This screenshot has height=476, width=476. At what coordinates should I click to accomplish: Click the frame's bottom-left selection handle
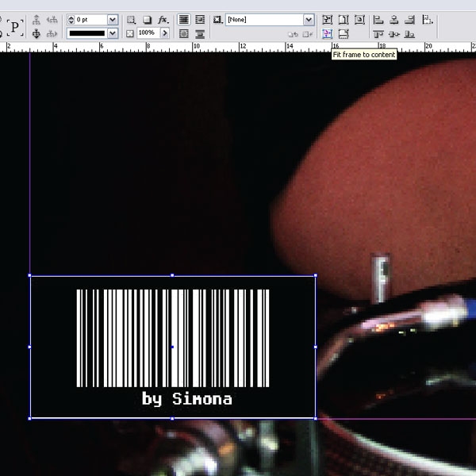[30, 419]
